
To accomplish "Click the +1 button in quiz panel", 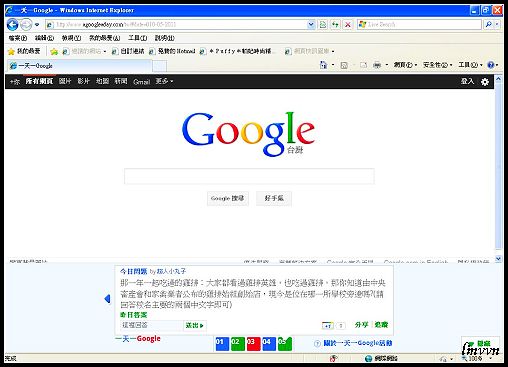I will 328,326.
